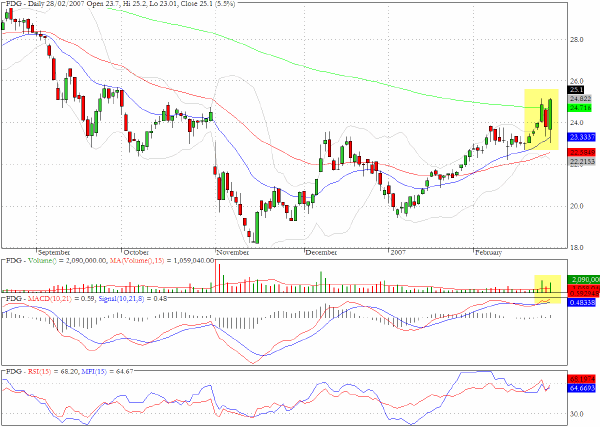Click the November date axis label
Viewport: 600px width, 427px height.
[232, 253]
